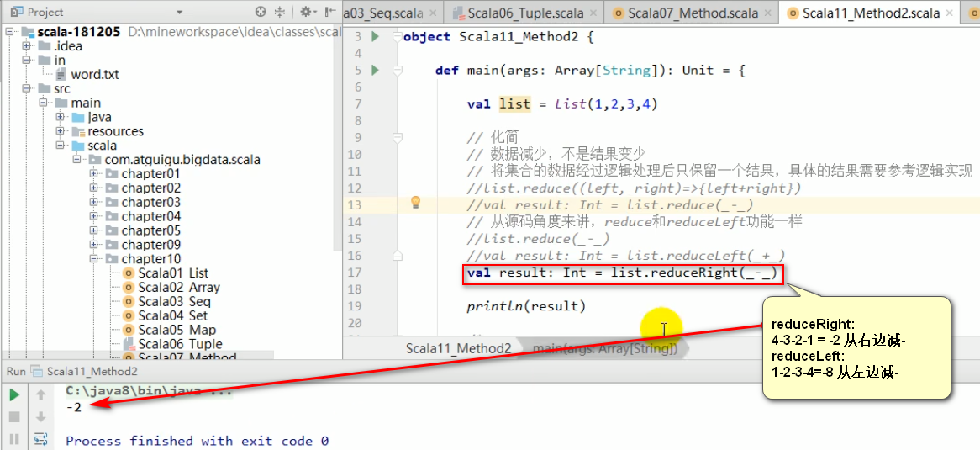
Task: Select Scala04_Set in the project tree
Action: point(171,315)
